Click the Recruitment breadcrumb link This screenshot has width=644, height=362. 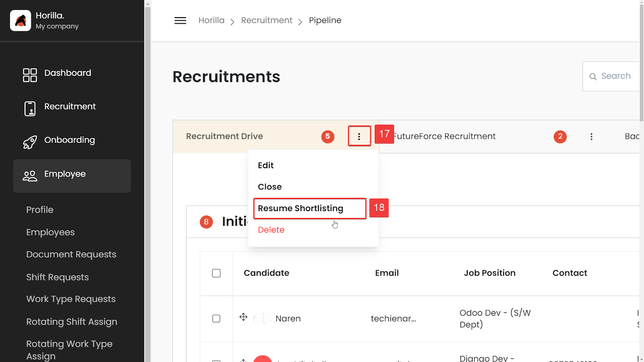tap(267, 21)
